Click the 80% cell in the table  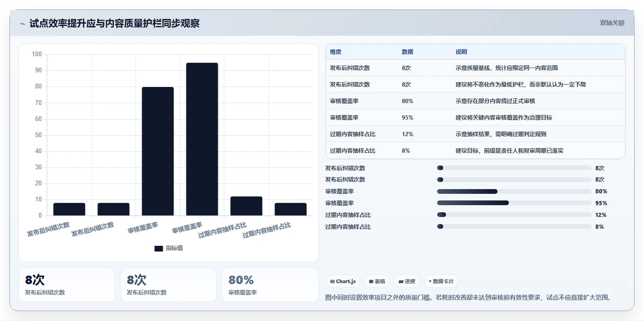[407, 101]
